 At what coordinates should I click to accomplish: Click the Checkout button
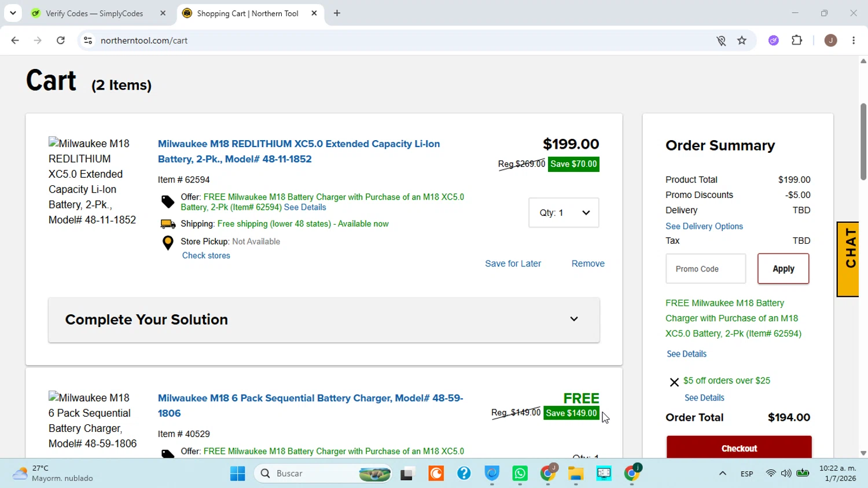pyautogui.click(x=739, y=447)
